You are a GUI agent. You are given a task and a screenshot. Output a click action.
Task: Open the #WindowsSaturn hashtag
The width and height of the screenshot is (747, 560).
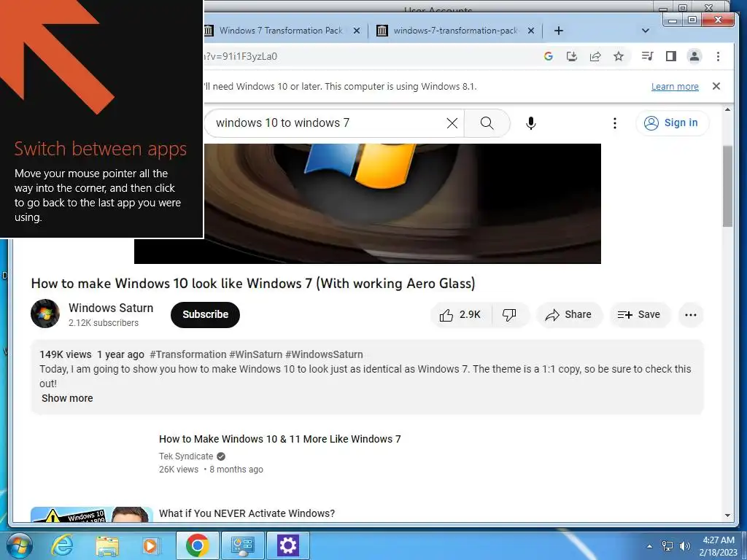pos(324,354)
